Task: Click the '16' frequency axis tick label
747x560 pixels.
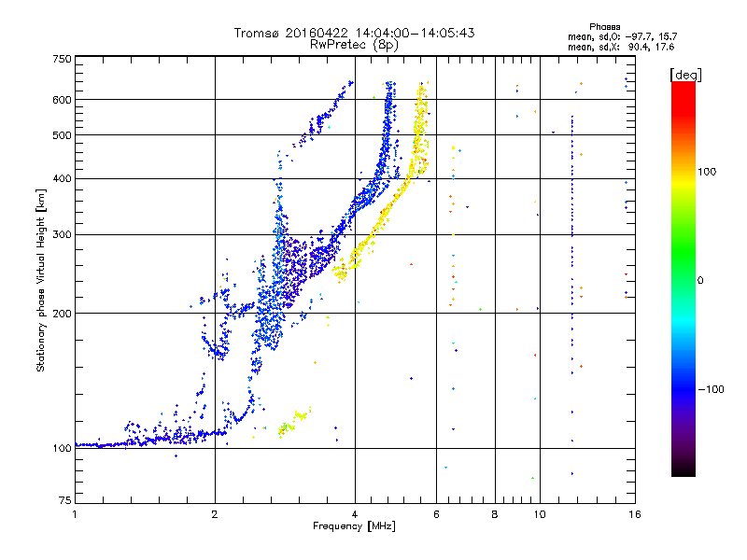Action: coord(635,514)
